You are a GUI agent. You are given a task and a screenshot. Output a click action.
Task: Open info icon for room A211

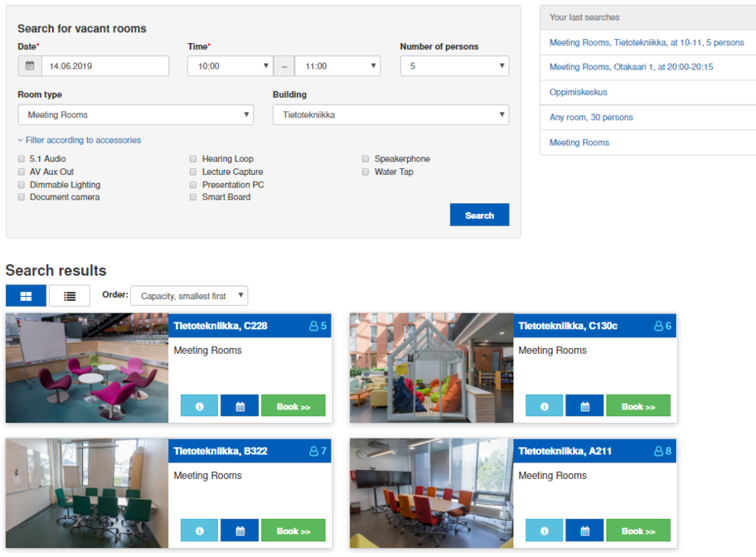[x=544, y=530]
